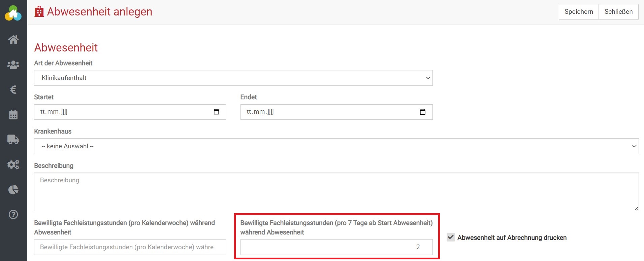This screenshot has width=644, height=261.
Task: Click the app logo in the sidebar
Action: [x=13, y=13]
